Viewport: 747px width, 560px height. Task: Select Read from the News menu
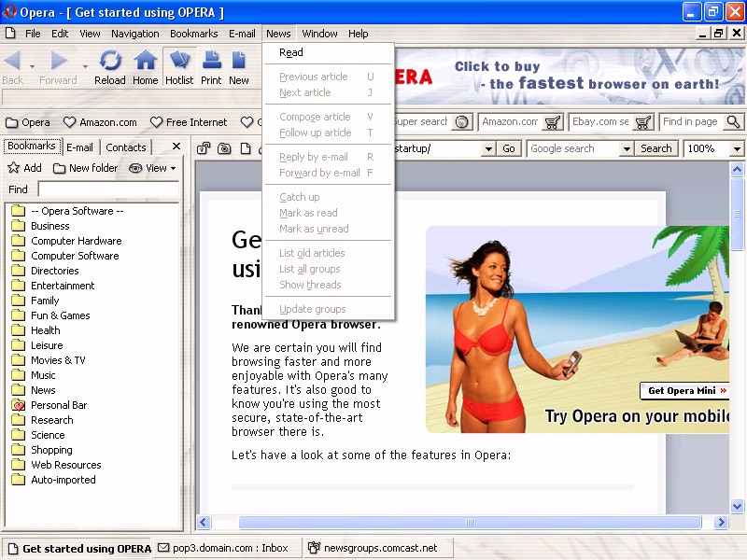[x=291, y=52]
